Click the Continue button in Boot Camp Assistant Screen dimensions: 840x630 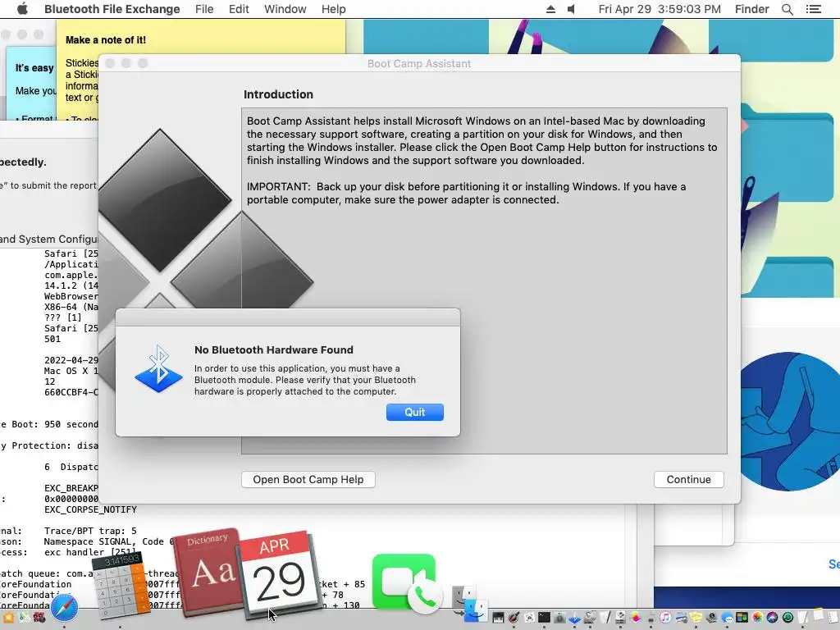tap(688, 479)
